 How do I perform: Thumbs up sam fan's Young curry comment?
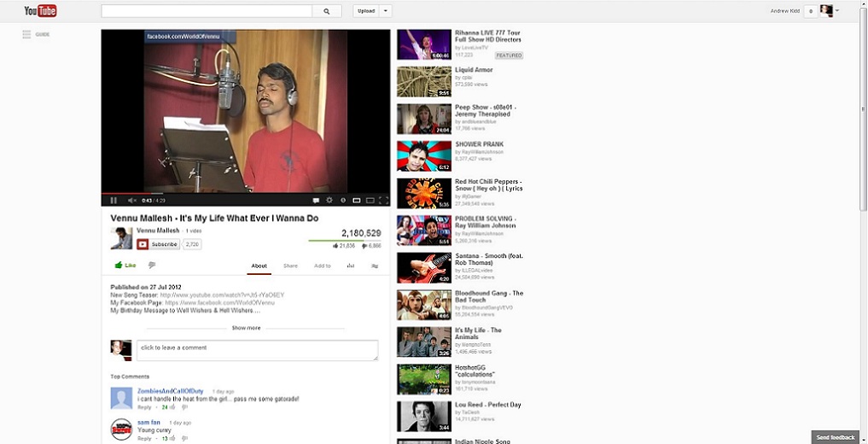(172, 439)
